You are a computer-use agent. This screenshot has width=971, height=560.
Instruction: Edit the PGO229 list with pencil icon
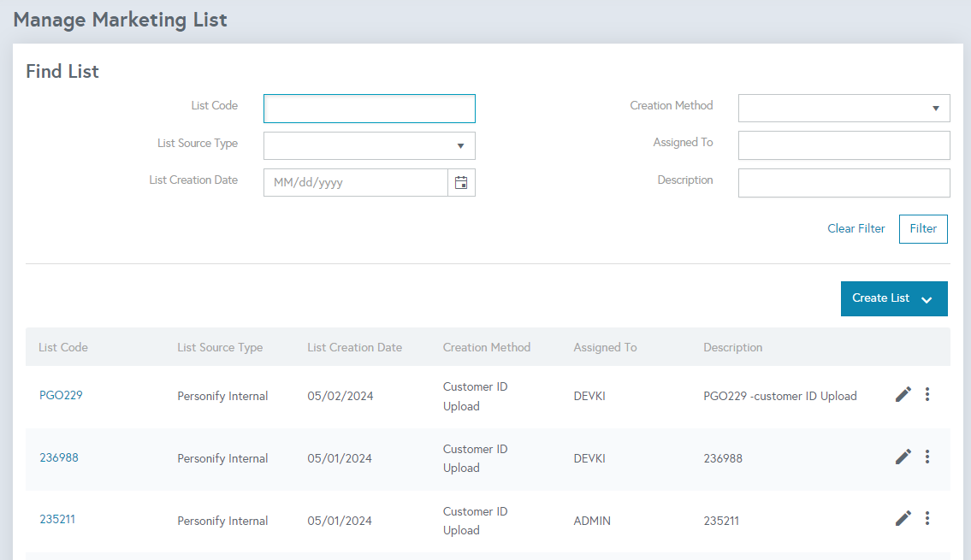tap(903, 394)
